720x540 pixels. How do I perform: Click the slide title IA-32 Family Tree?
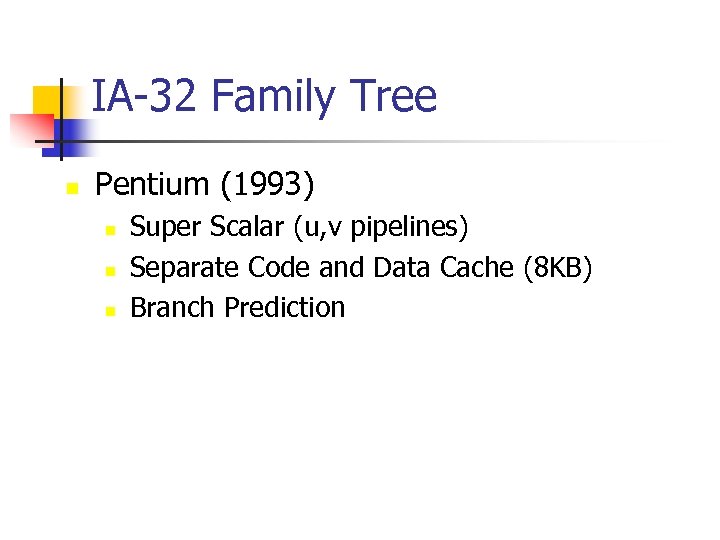coord(264,97)
